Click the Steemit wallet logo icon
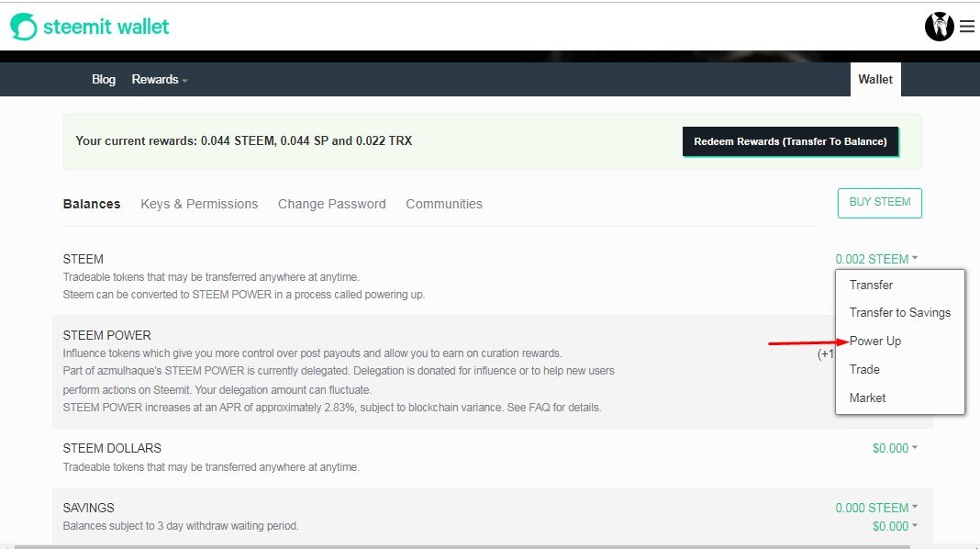 tap(23, 27)
